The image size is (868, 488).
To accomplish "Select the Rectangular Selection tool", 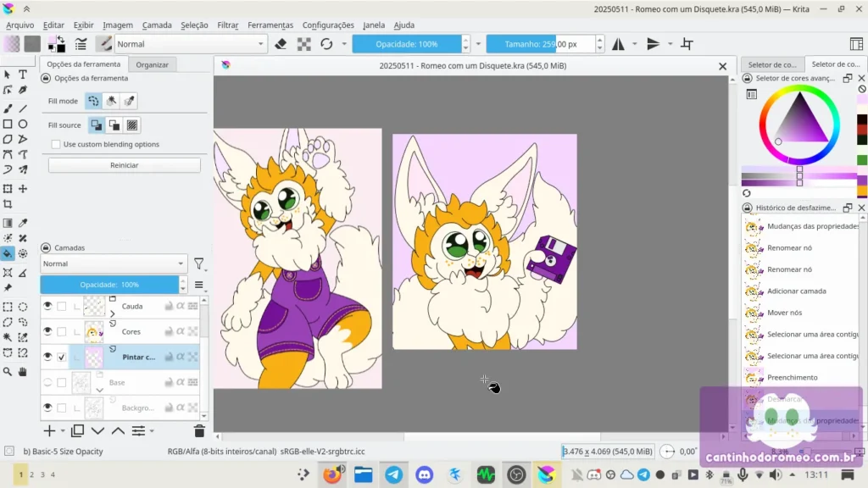I will tap(8, 307).
